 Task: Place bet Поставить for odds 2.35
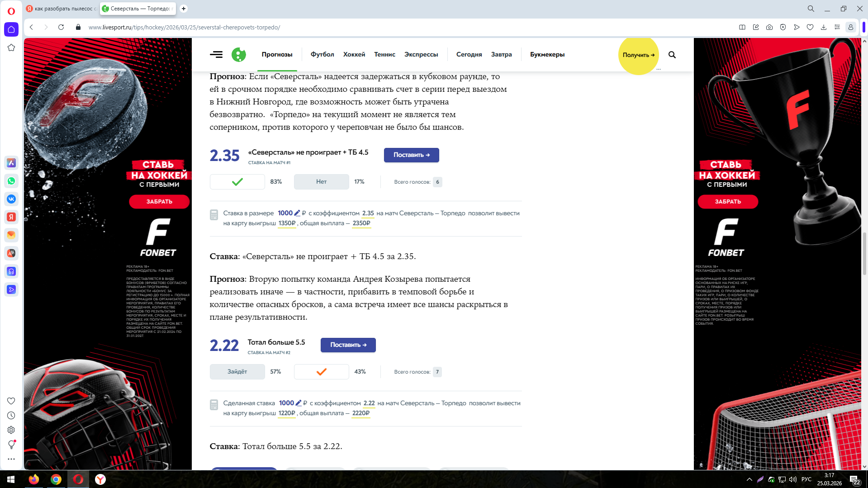point(412,155)
